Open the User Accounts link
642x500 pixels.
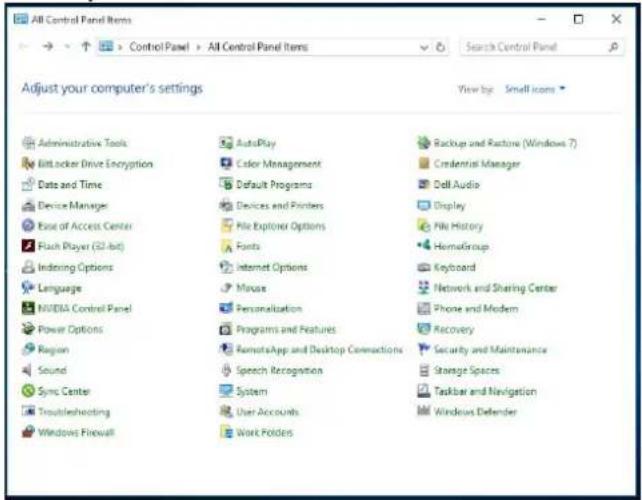[x=267, y=412]
